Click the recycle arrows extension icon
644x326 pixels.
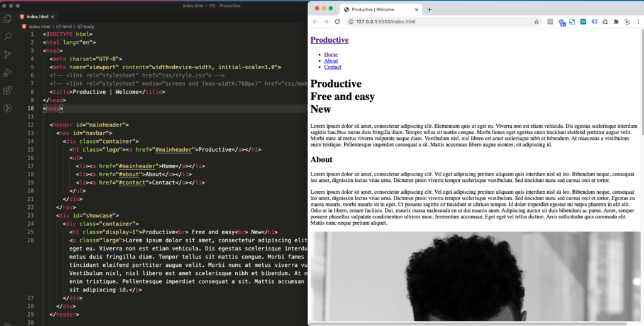point(605,22)
